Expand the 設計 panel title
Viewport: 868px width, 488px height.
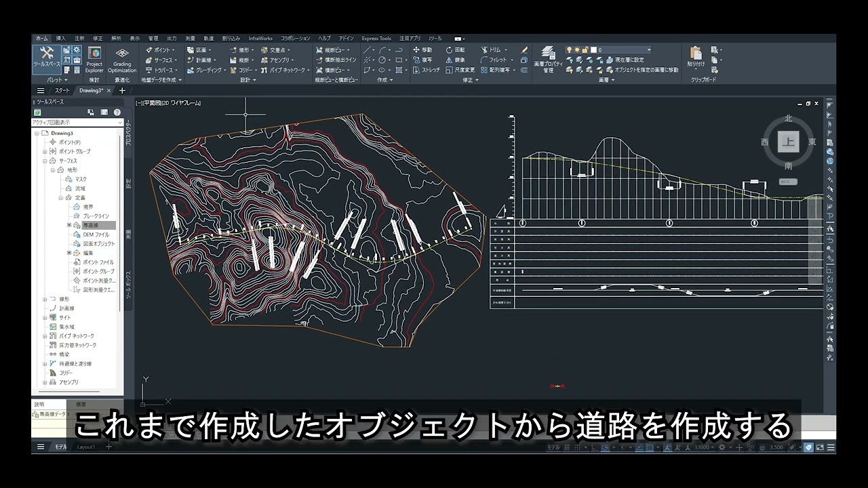(248, 80)
